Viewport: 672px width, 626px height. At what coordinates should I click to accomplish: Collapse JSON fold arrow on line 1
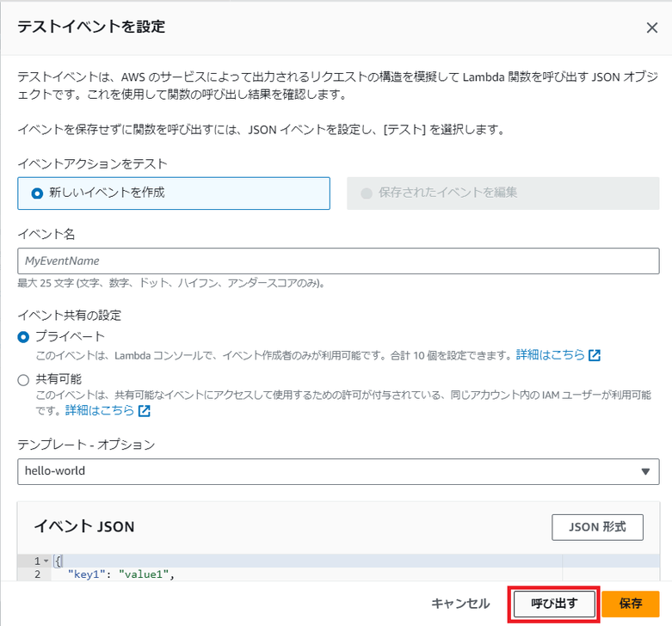click(x=46, y=561)
